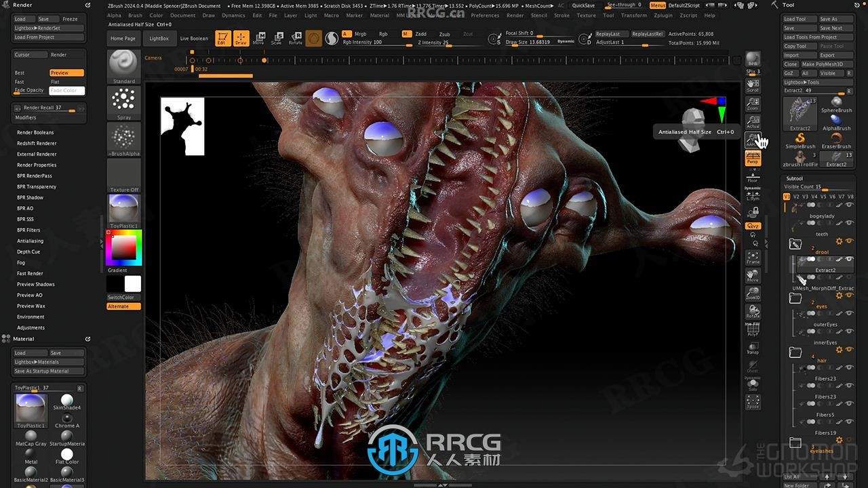Screen dimensions: 868x488
Task: Activate the Edit mode button
Action: (x=222, y=39)
